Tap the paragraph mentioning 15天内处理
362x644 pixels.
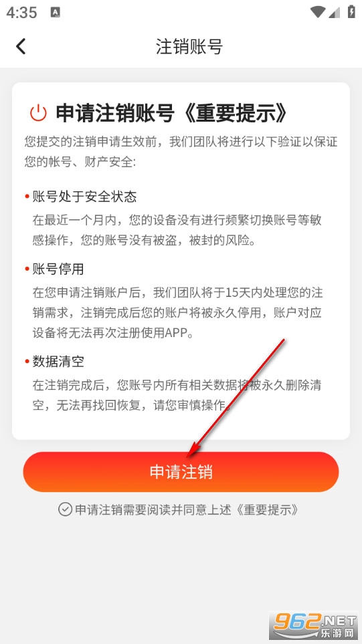(x=177, y=312)
